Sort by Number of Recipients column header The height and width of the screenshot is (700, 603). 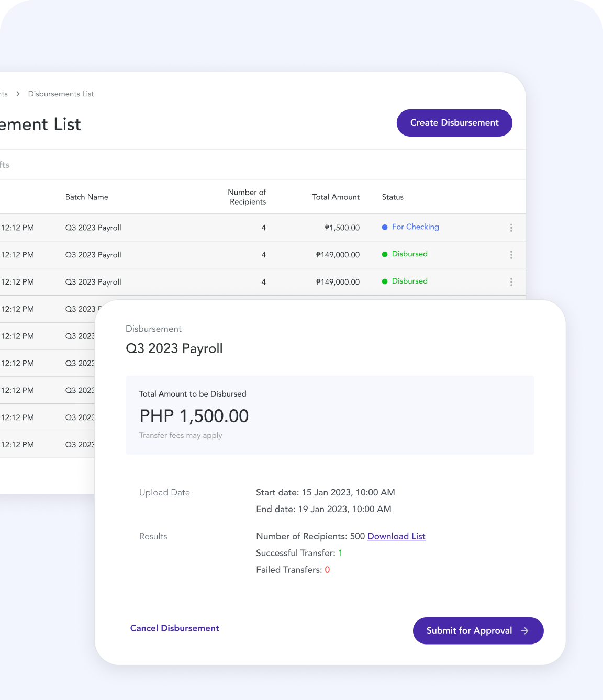point(247,197)
